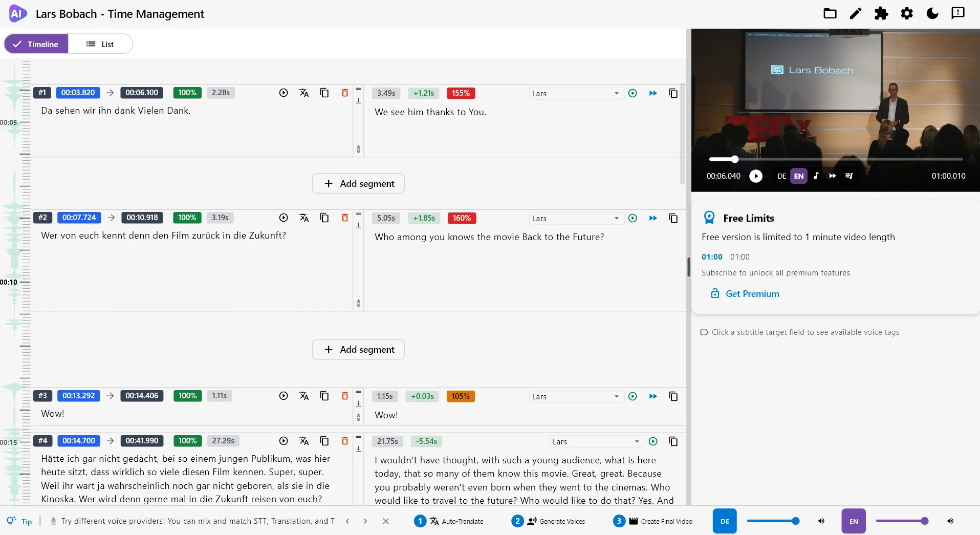Toggle background music note in player
The image size is (980, 535).
click(816, 176)
